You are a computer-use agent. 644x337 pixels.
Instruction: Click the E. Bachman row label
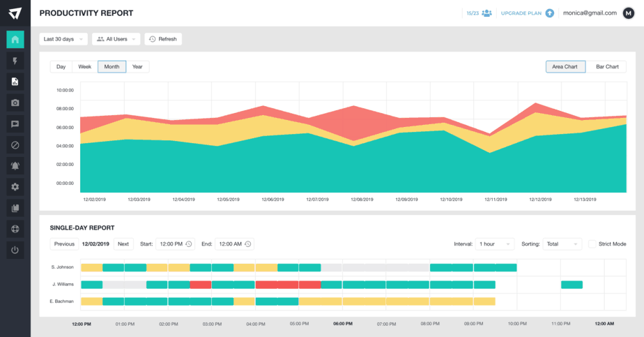tap(61, 301)
